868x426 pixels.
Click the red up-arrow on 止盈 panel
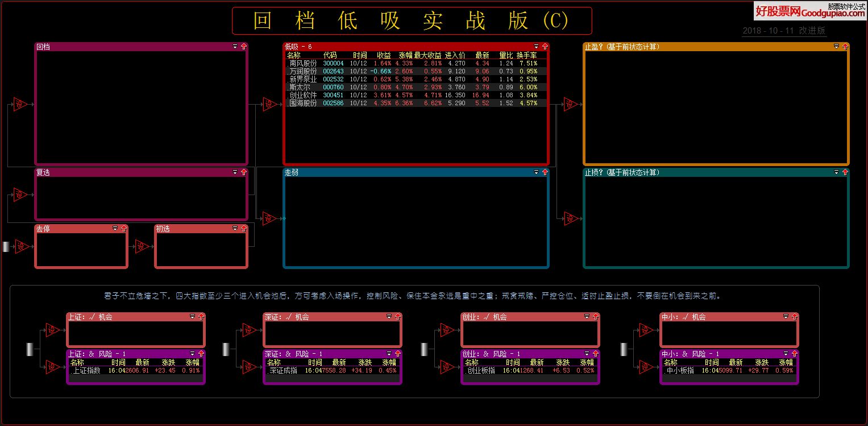pos(845,47)
